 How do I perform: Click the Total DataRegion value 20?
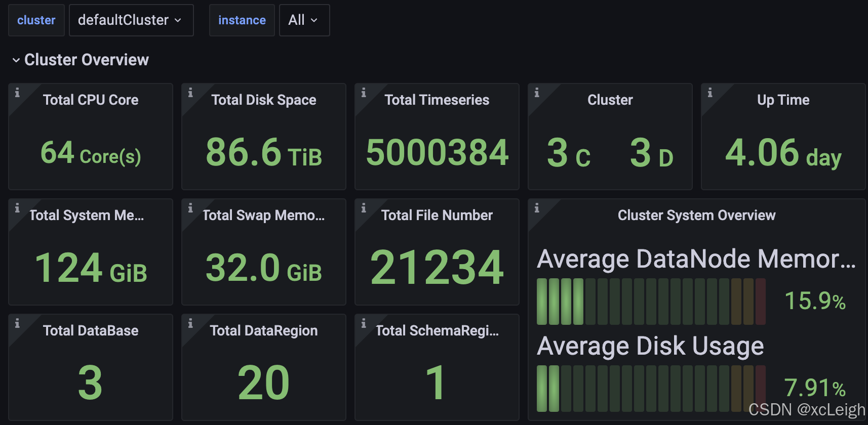263,383
